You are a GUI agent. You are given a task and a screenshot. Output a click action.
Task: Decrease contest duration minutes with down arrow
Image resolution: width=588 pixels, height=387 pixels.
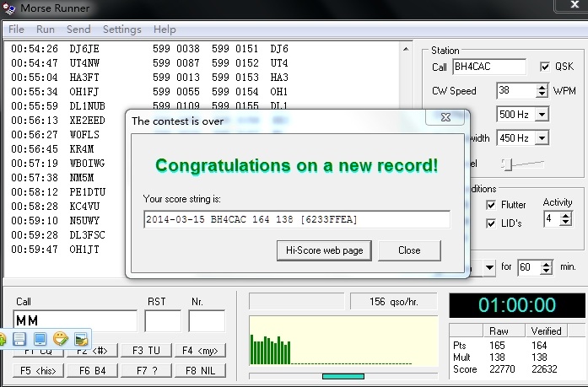pos(547,271)
